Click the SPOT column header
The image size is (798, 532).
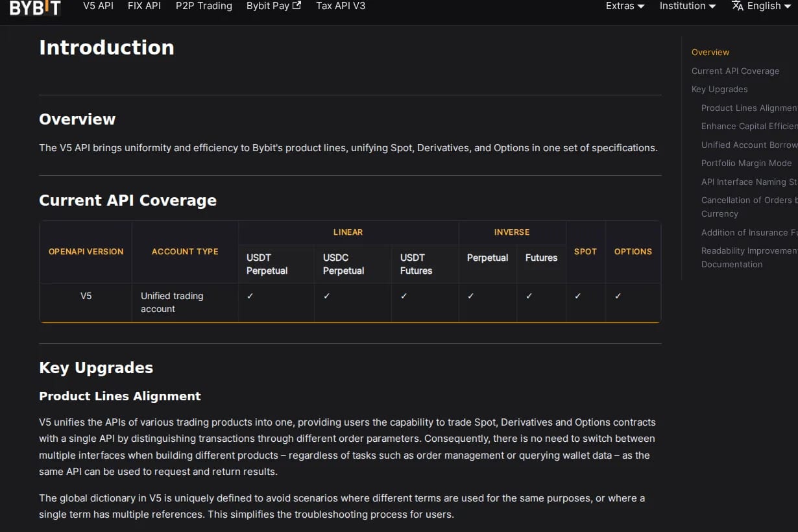point(585,252)
